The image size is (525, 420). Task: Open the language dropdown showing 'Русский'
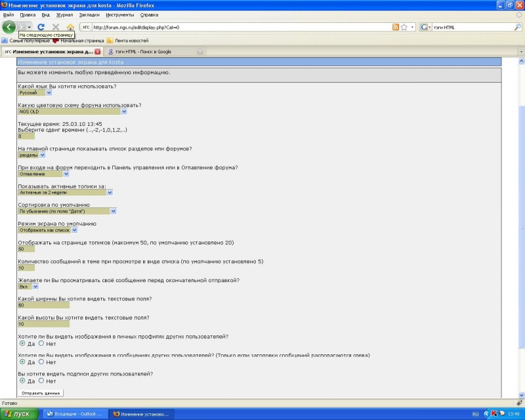point(49,93)
